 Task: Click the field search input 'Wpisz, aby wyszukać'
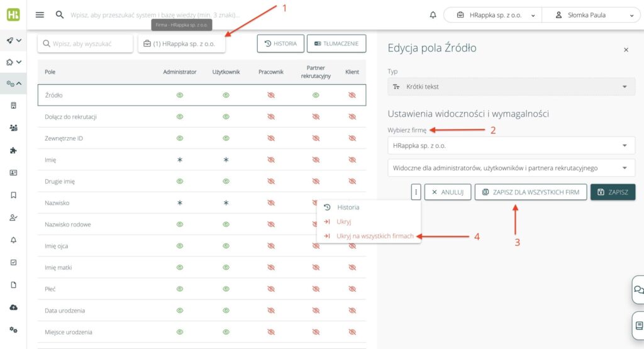[85, 43]
